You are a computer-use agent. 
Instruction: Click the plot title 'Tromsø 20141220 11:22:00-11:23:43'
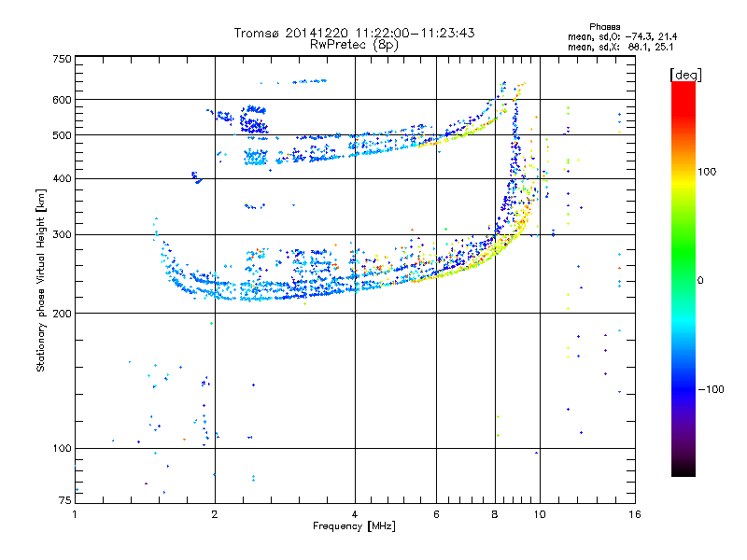coord(355,33)
